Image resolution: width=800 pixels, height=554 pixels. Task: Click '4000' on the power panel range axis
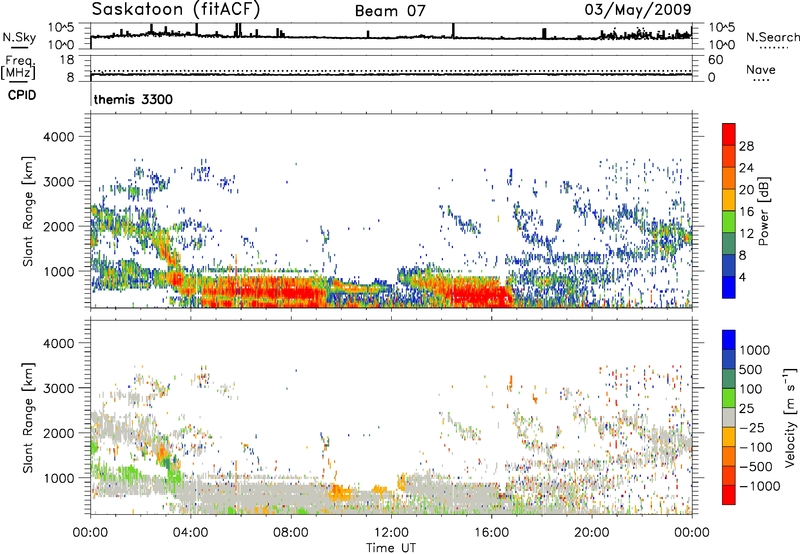click(x=58, y=137)
